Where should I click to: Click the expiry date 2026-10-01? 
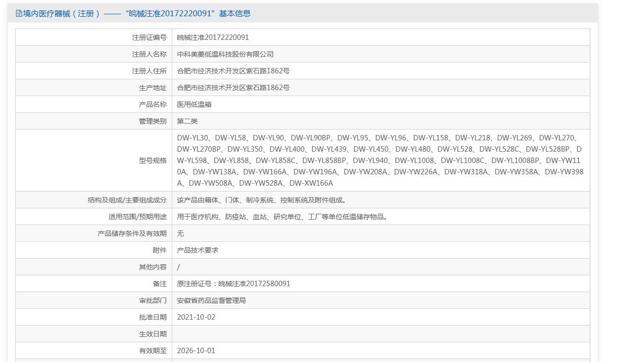196,351
